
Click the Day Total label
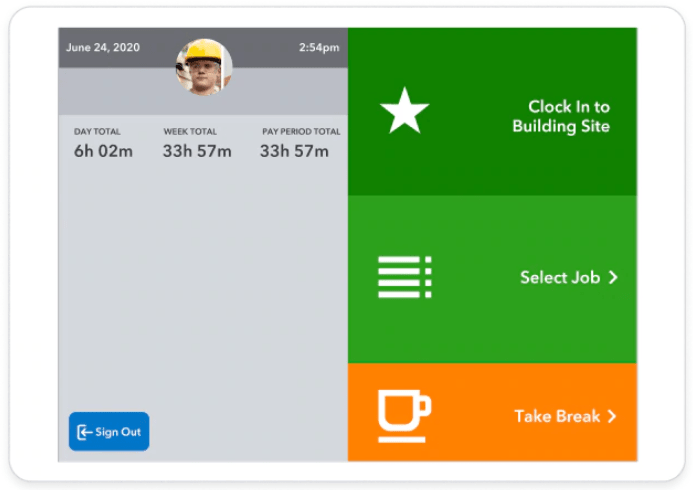pyautogui.click(x=97, y=132)
